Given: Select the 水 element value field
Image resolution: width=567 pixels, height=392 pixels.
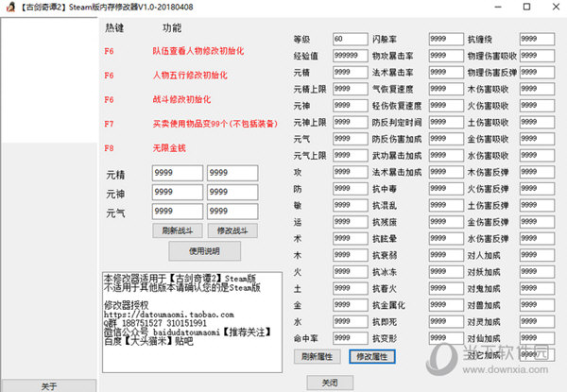Looking at the screenshot, I should [x=350, y=321].
